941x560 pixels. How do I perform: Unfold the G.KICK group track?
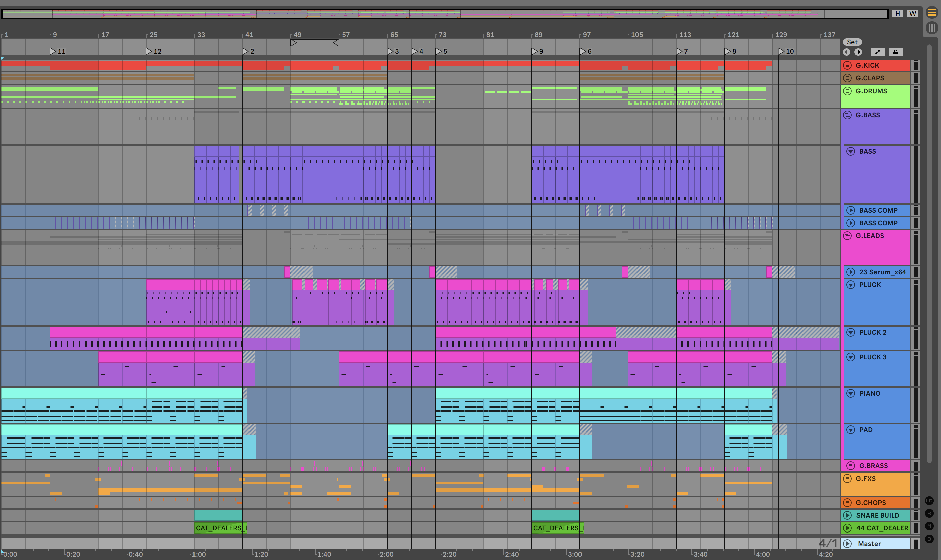click(847, 65)
